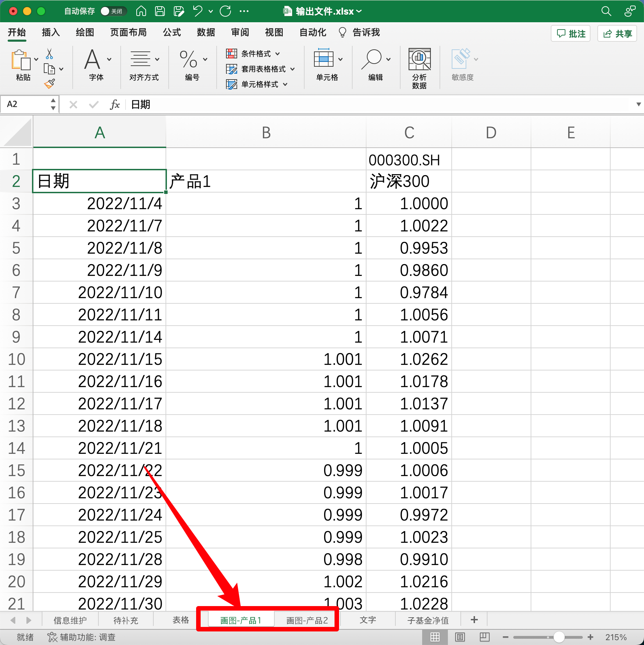
Task: Expand the Copy options dropdown arrow
Action: pyautogui.click(x=62, y=69)
